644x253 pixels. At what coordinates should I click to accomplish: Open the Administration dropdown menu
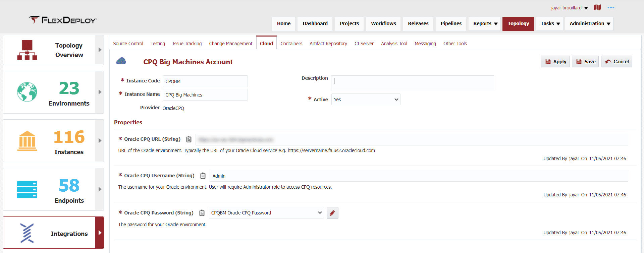(589, 24)
